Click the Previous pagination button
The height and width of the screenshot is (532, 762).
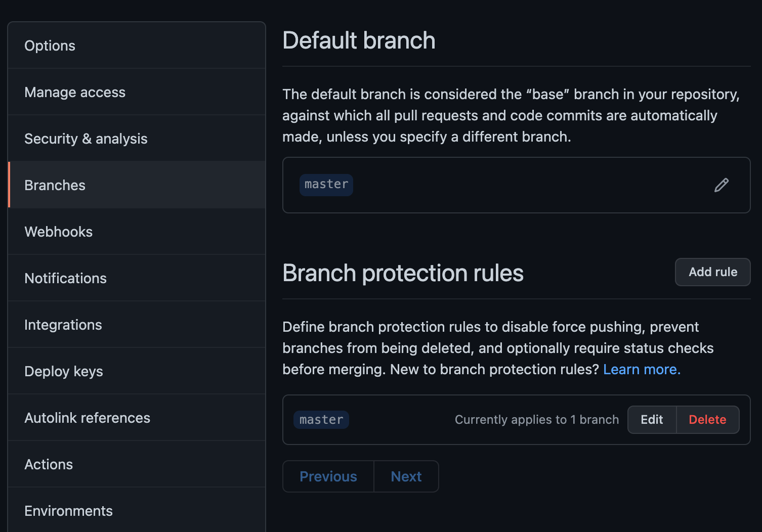328,476
